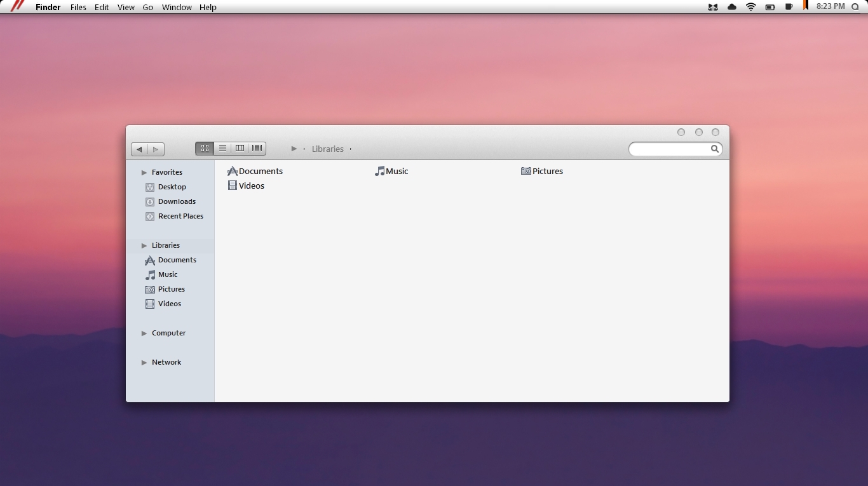Select the Documents library name in file pane
The height and width of the screenshot is (486, 868).
pos(261,171)
